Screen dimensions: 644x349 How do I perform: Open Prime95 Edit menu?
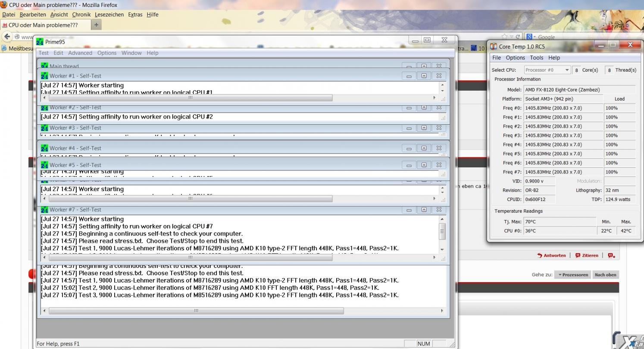59,53
